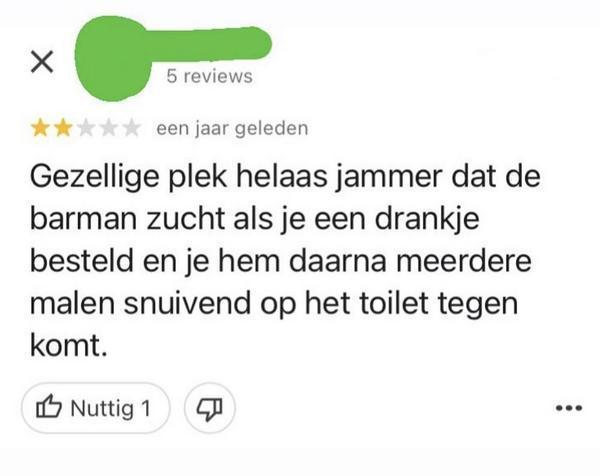Click the word 'barman' in review text
Screen dimensions: 600x476
click(83, 219)
